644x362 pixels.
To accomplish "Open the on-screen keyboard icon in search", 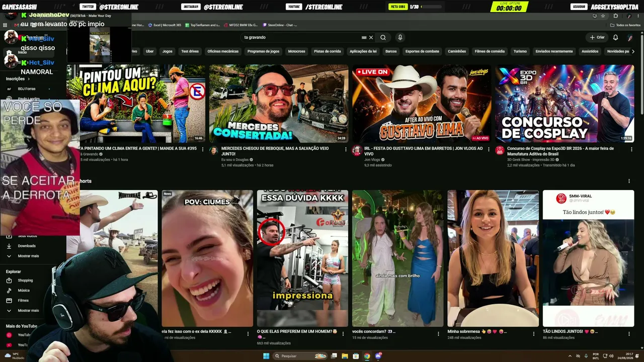I will (364, 37).
